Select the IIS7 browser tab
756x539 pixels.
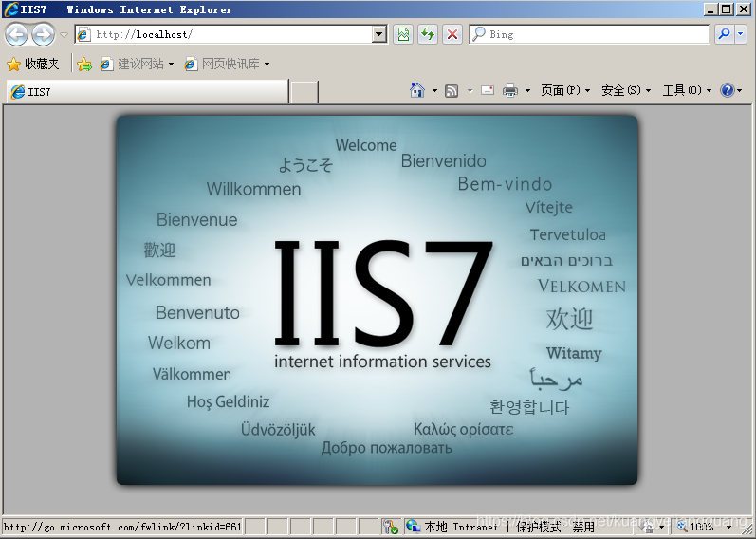tap(147, 92)
